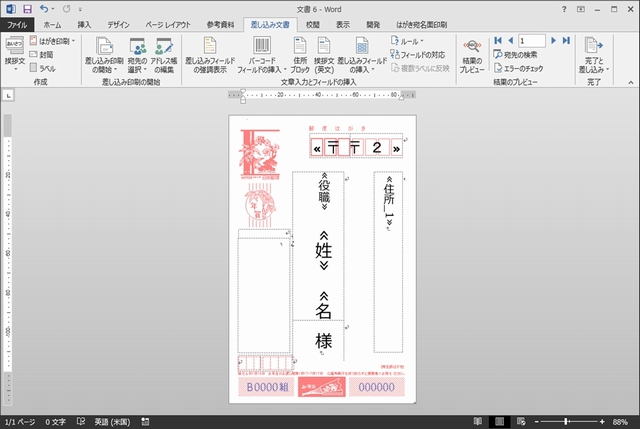Click the 1/1 ページ page indicator
The width and height of the screenshot is (640, 429).
20,422
